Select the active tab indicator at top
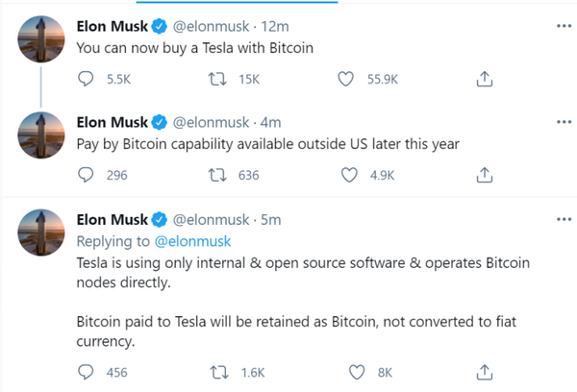577x392 pixels. pyautogui.click(x=237, y=2)
